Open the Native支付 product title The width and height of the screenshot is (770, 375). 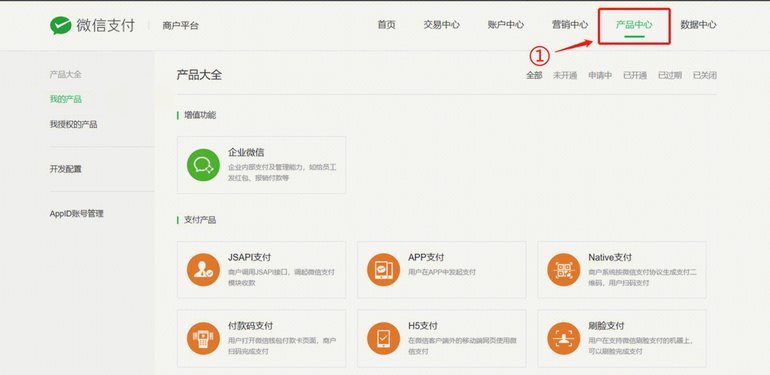coord(610,257)
